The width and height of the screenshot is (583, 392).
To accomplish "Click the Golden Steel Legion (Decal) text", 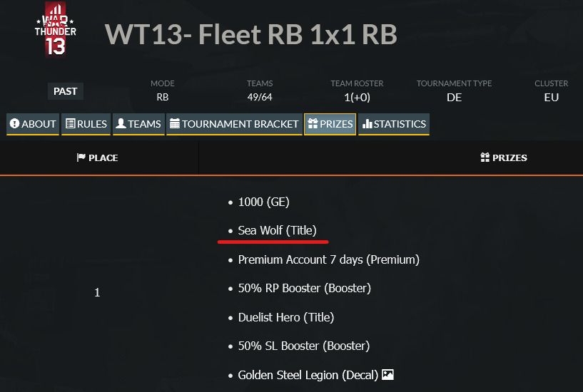I will coord(308,374).
